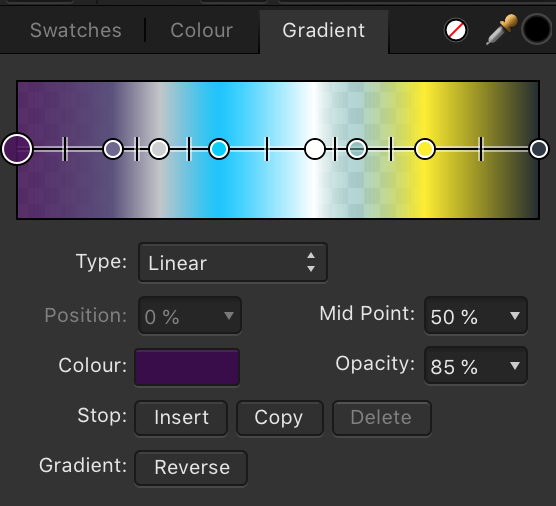Click the Insert stop button
This screenshot has width=556, height=506.
181,418
